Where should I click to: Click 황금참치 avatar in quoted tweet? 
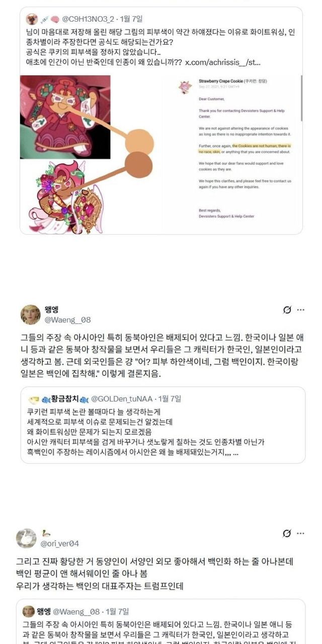pyautogui.click(x=33, y=399)
